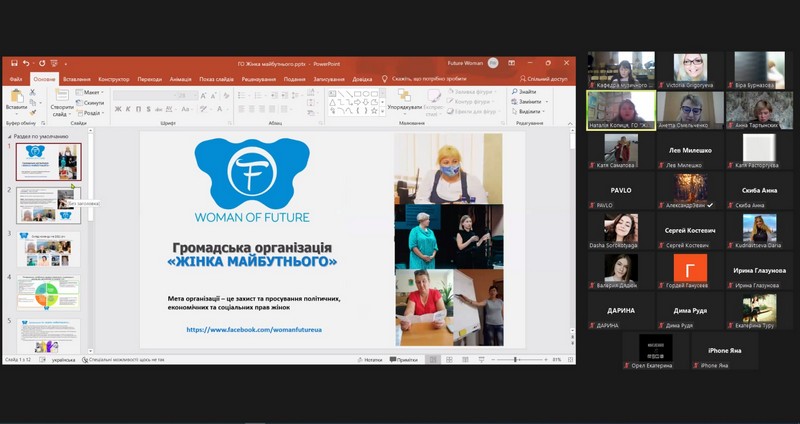This screenshot has width=800, height=424.
Task: Toggle the Примітки comments pane
Action: tap(404, 360)
